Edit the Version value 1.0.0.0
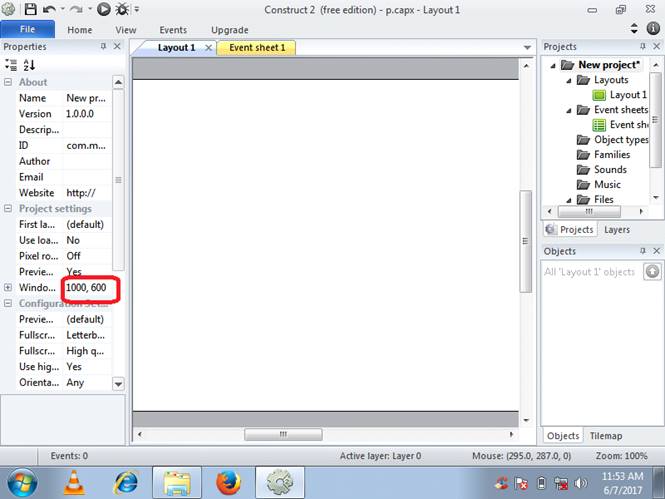The height and width of the screenshot is (499, 665). coord(86,114)
